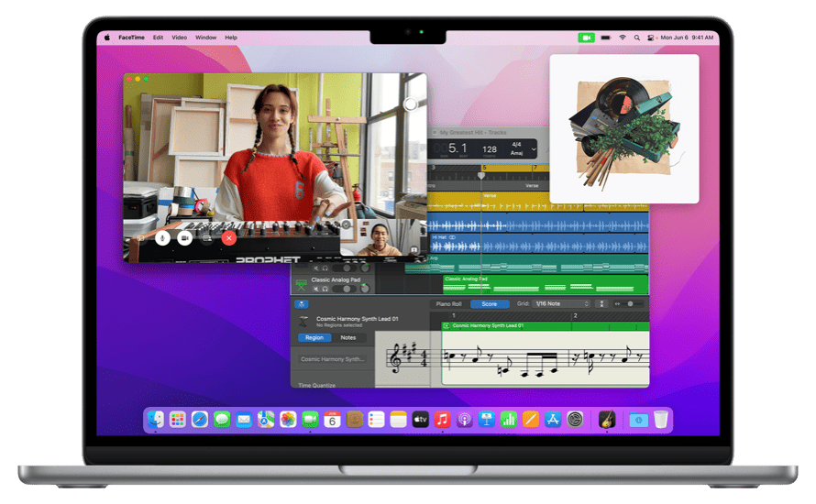Open Podcasts from the Dock
Screen dimensions: 816x504
465,419
